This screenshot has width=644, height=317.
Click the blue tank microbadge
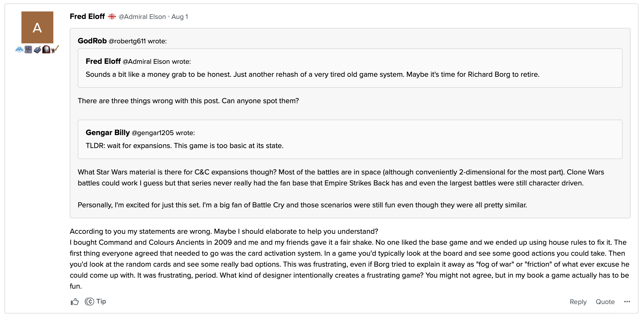click(37, 50)
